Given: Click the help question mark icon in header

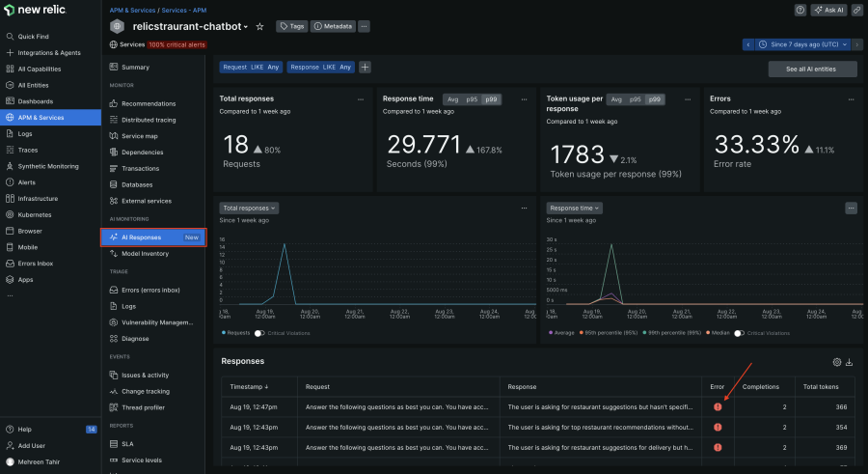Looking at the screenshot, I should point(800,10).
